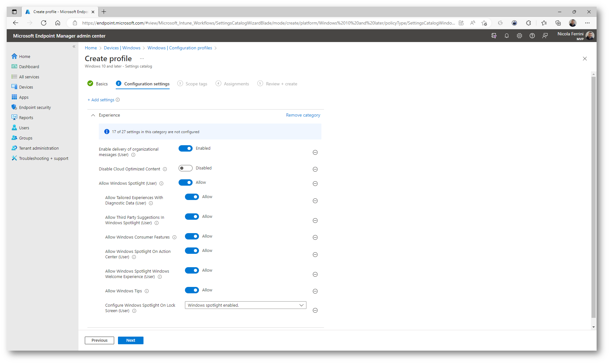The image size is (610, 364).
Task: Open the feedback icon in the header
Action: 545,36
